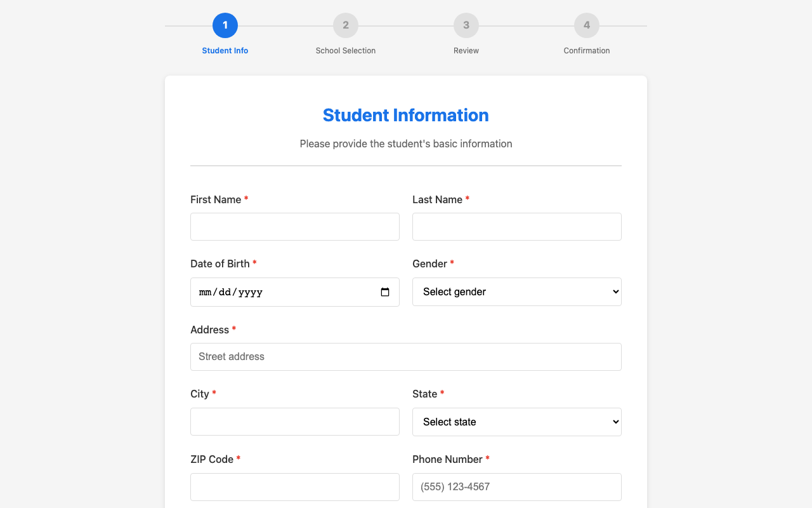Screen dimensions: 812x508
Task: Click the step 2 circle
Action: [x=346, y=25]
